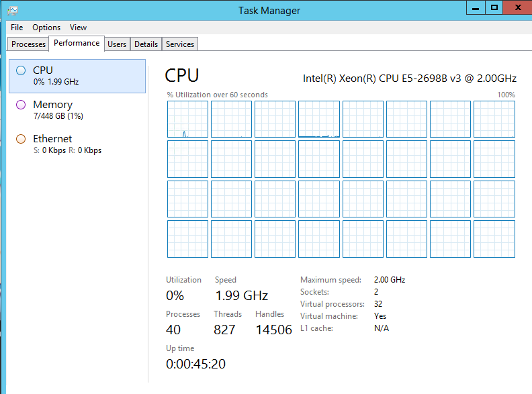Click the top-right CPU core graph
Screen dimensions: 532x394
tap(494, 119)
